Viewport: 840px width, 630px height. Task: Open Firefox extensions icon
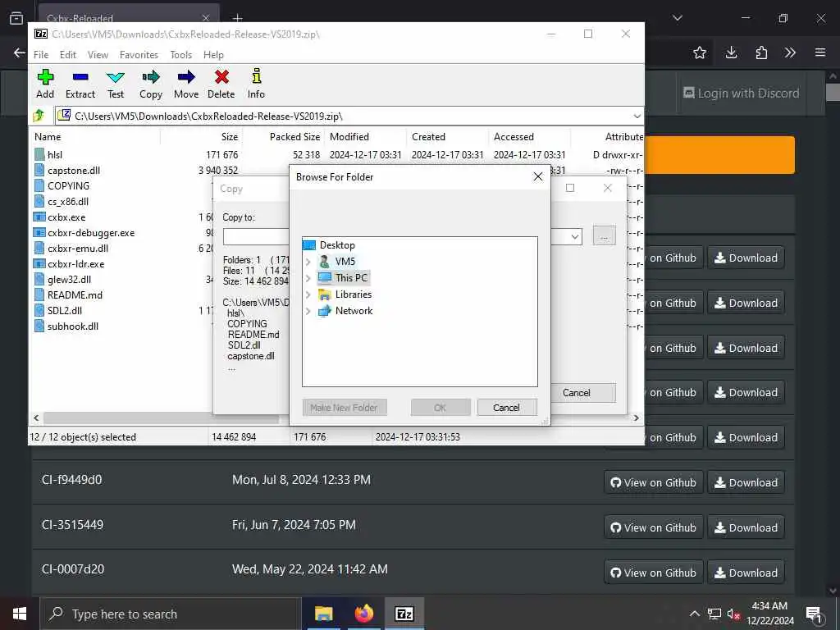coord(761,52)
